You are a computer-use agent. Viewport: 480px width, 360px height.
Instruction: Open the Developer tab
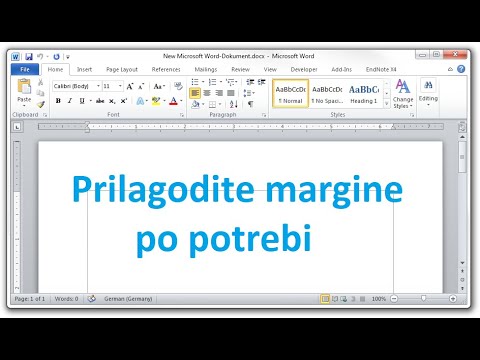point(304,69)
